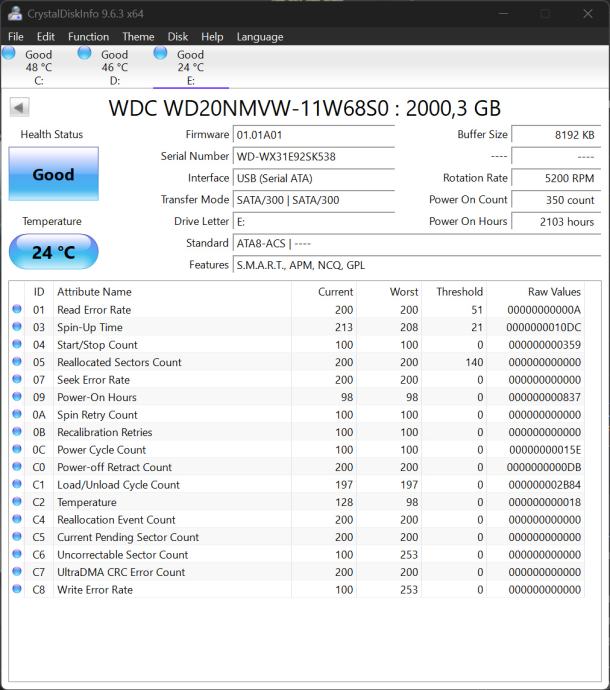Click status dot for Current Pending Sector Count
The image size is (610, 690).
17,536
